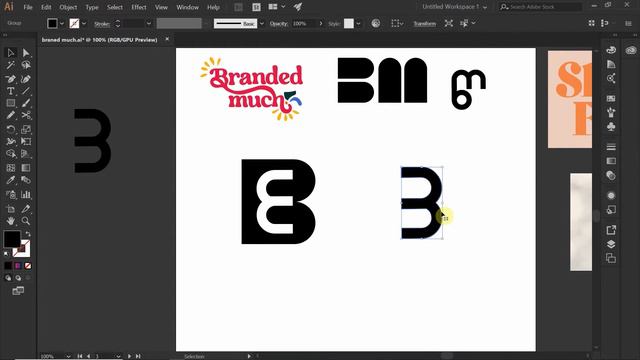Select the Hand tool

click(x=11, y=221)
